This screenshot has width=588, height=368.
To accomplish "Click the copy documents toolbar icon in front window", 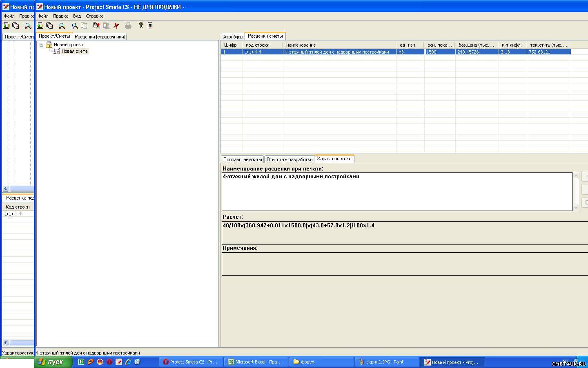I will pos(49,26).
